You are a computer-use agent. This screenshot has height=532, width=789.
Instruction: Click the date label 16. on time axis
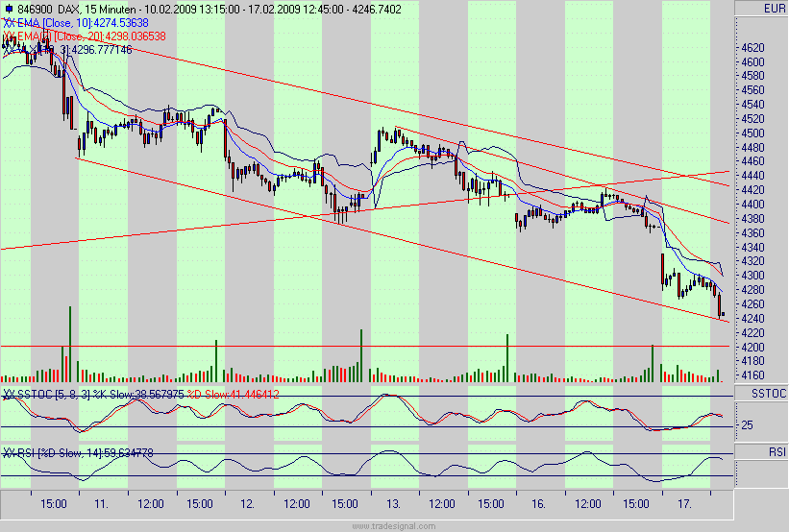tap(538, 504)
